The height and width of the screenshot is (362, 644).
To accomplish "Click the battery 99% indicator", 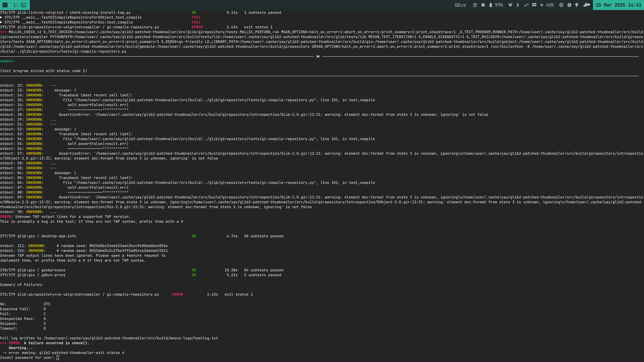I will point(496,5).
